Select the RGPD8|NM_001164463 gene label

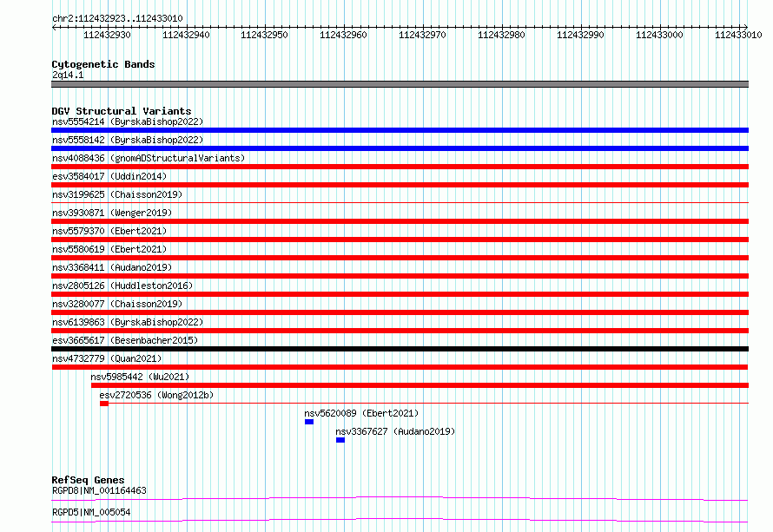coord(99,490)
